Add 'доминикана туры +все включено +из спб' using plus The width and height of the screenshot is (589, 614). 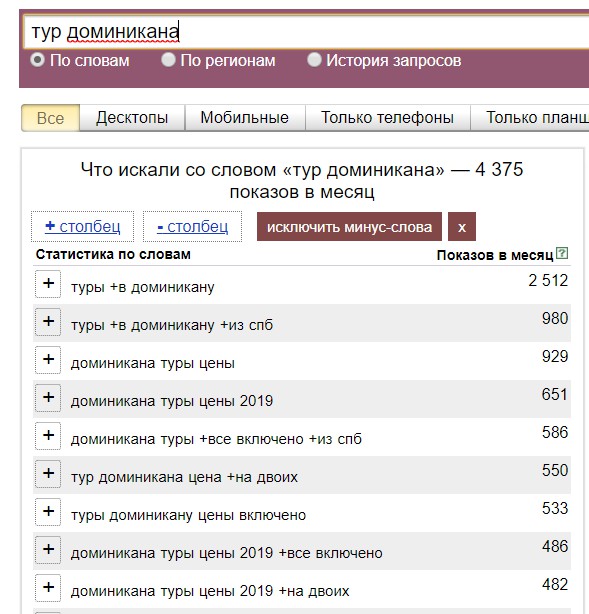coord(48,436)
